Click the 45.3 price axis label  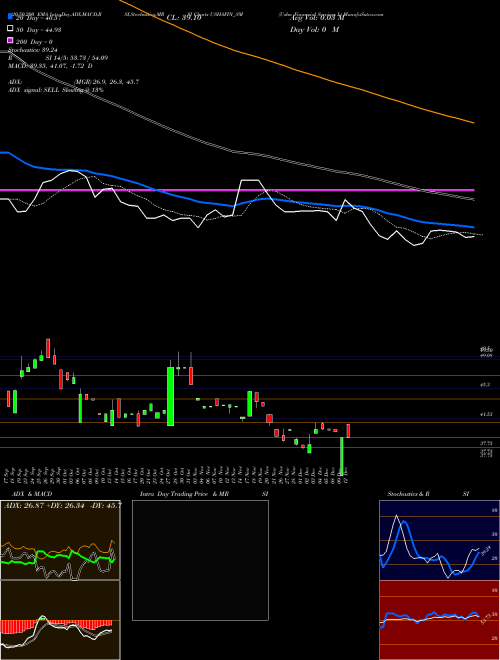(x=486, y=385)
